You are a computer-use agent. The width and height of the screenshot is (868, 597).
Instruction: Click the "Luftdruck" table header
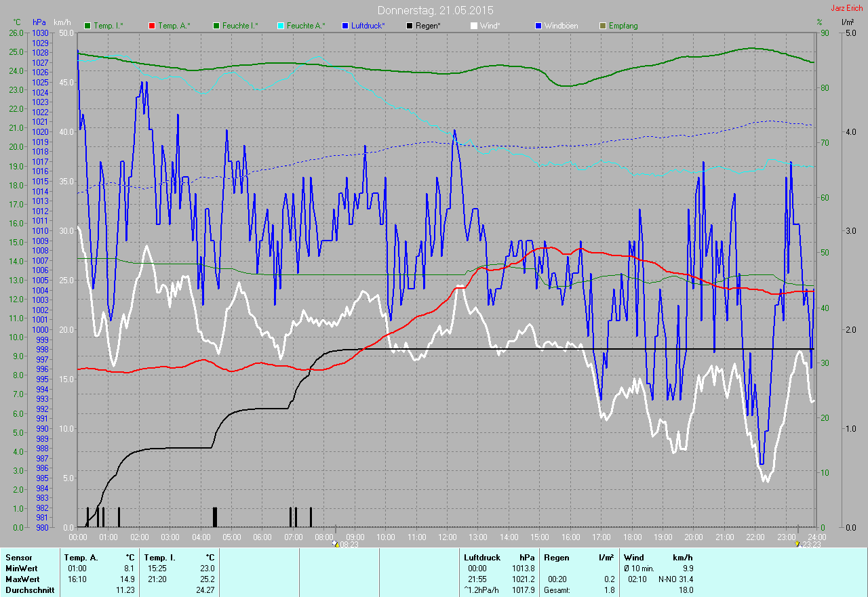(482, 557)
